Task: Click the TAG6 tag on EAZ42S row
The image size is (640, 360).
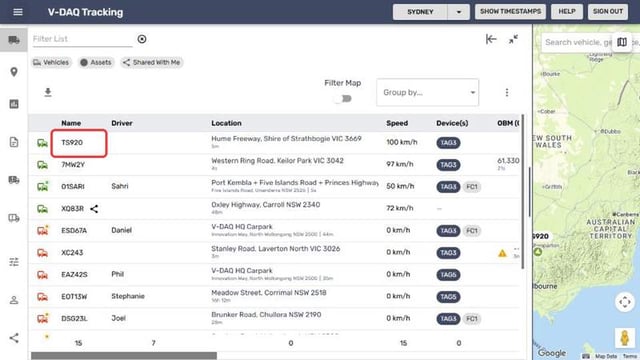Action: coord(448,275)
